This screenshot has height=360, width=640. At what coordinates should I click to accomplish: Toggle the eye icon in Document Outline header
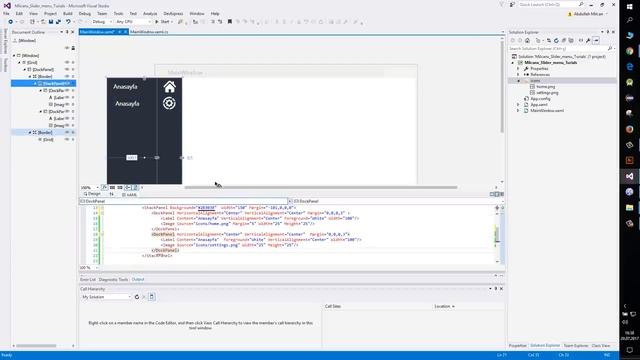tap(67, 48)
